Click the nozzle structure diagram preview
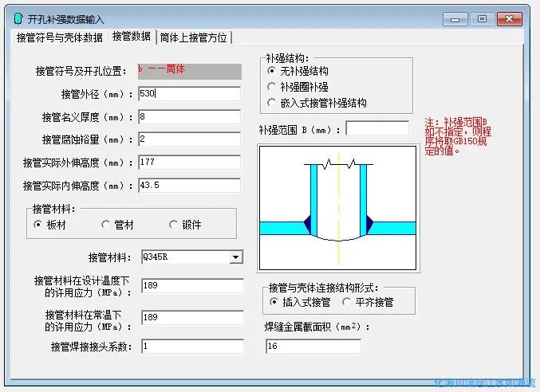The width and height of the screenshot is (540, 392). coord(338,208)
